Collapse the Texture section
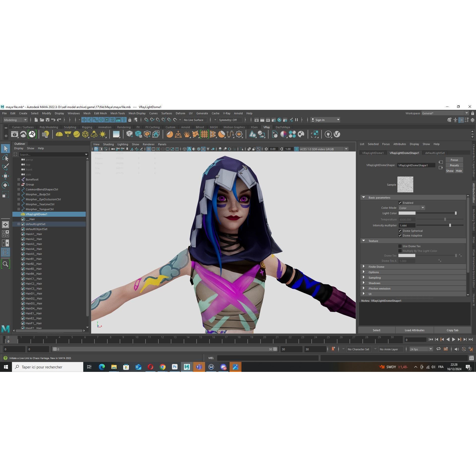This screenshot has height=476, width=476. (x=363, y=241)
